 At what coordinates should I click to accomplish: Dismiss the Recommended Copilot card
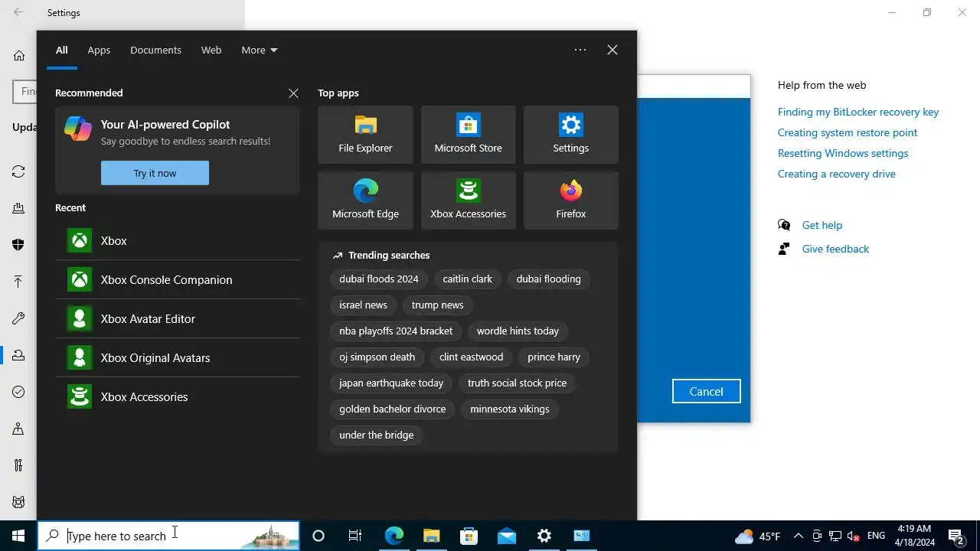tap(293, 93)
